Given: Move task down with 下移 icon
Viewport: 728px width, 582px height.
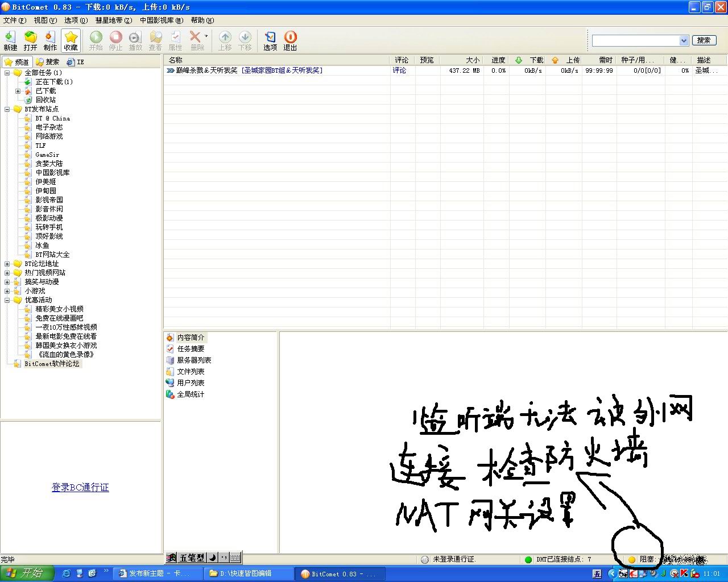Looking at the screenshot, I should (x=245, y=41).
